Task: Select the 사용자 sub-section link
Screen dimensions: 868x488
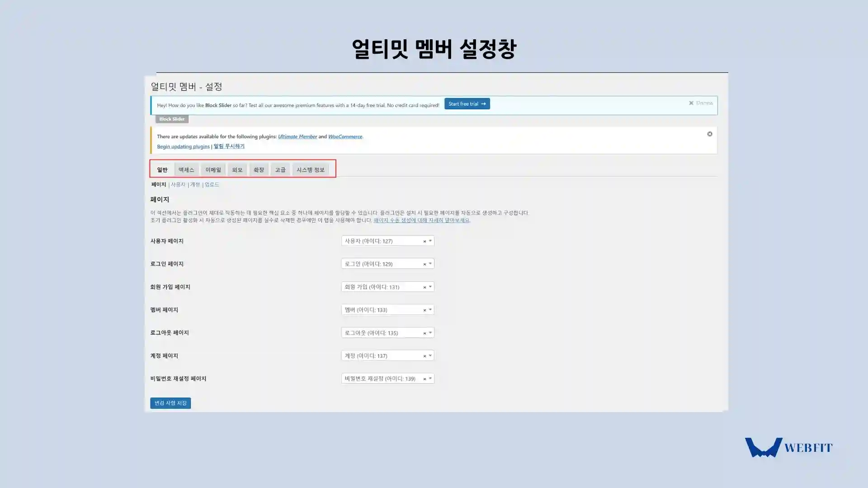Action: (x=178, y=185)
